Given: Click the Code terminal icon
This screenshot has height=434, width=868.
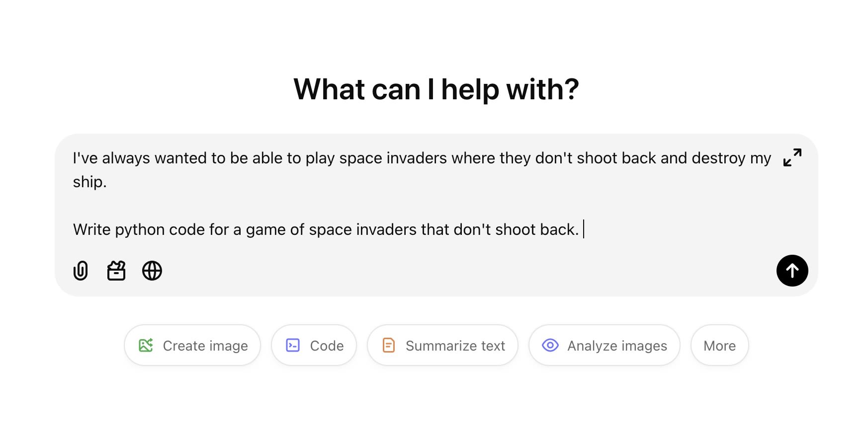Looking at the screenshot, I should (x=293, y=345).
